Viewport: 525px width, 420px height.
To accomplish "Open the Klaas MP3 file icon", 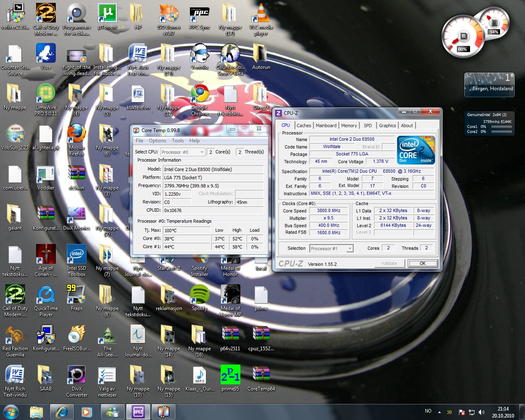I will pyautogui.click(x=199, y=378).
